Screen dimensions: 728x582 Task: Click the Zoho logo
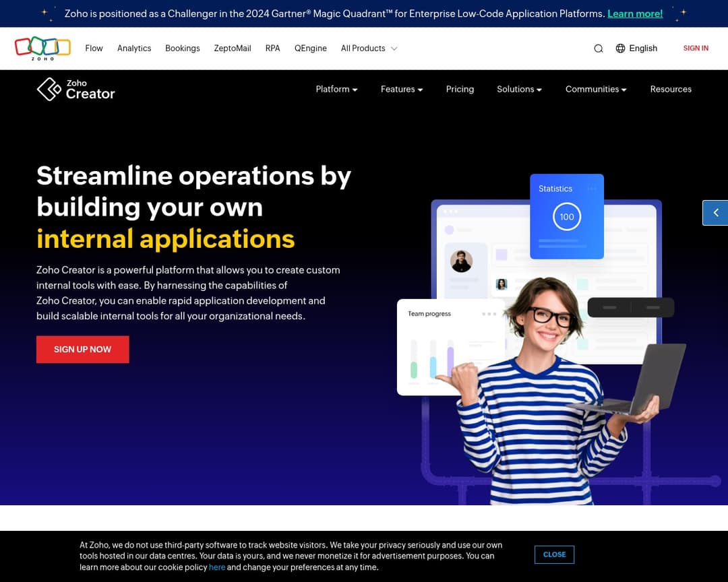pos(42,48)
